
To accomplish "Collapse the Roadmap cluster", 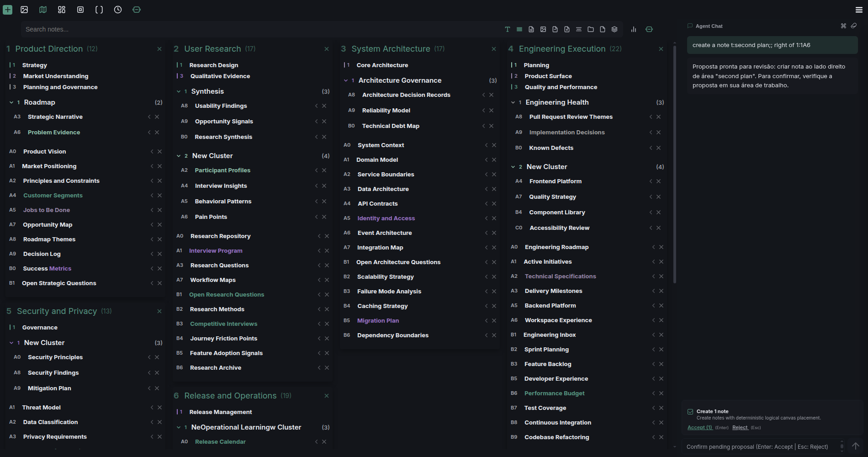I will coord(11,102).
